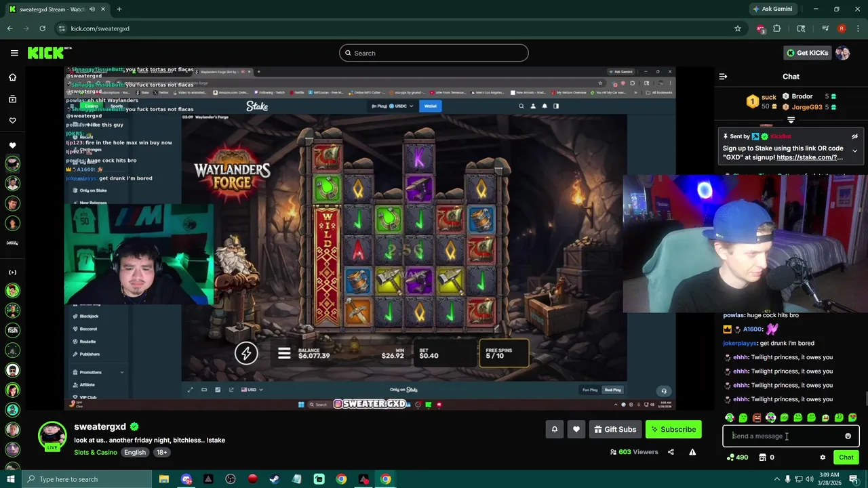
Task: Focus the Kick search field
Action: click(434, 53)
